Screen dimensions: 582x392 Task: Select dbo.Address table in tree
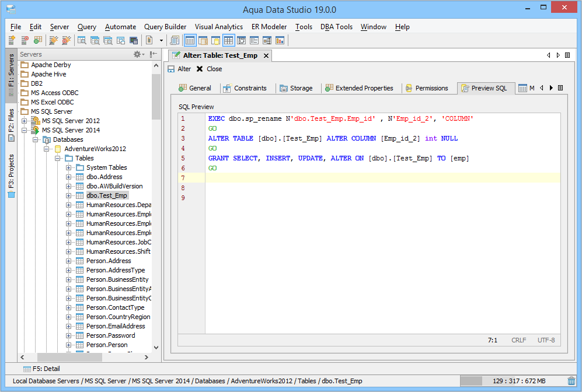[x=104, y=177]
